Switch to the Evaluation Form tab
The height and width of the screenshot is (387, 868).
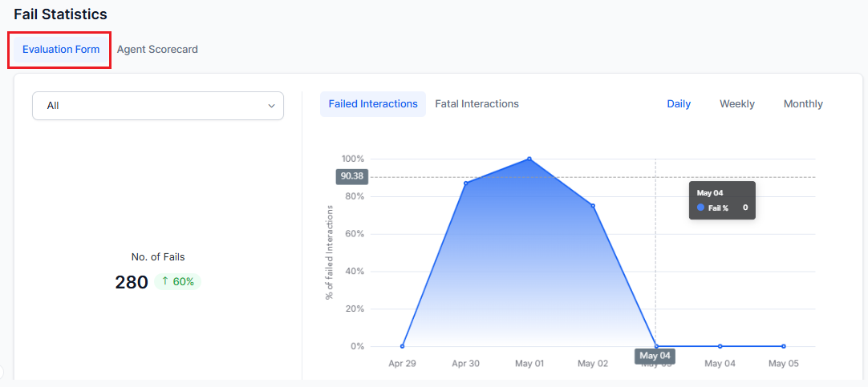tap(61, 50)
